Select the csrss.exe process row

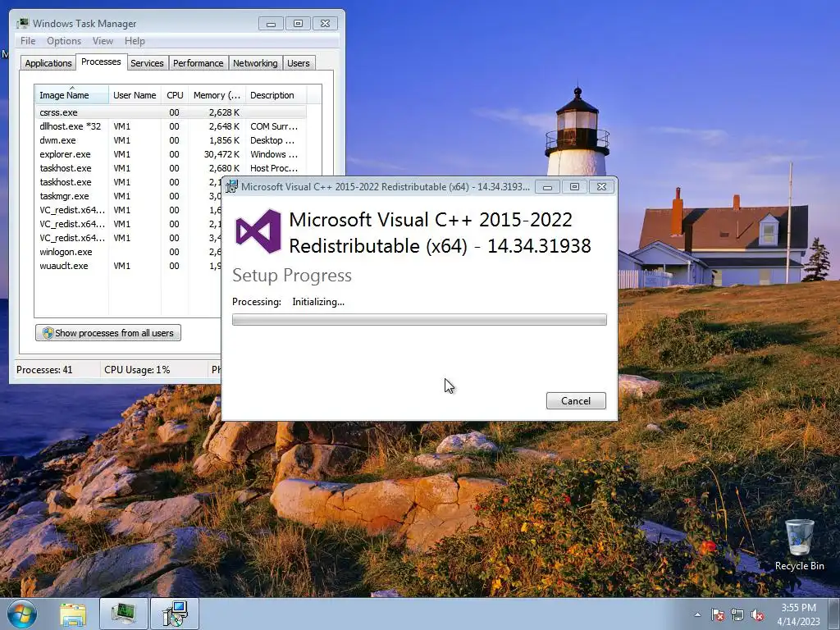click(x=171, y=112)
